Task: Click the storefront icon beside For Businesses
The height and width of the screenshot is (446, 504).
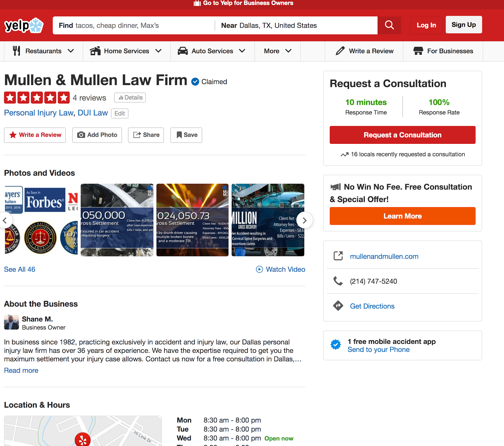Action: [x=418, y=51]
